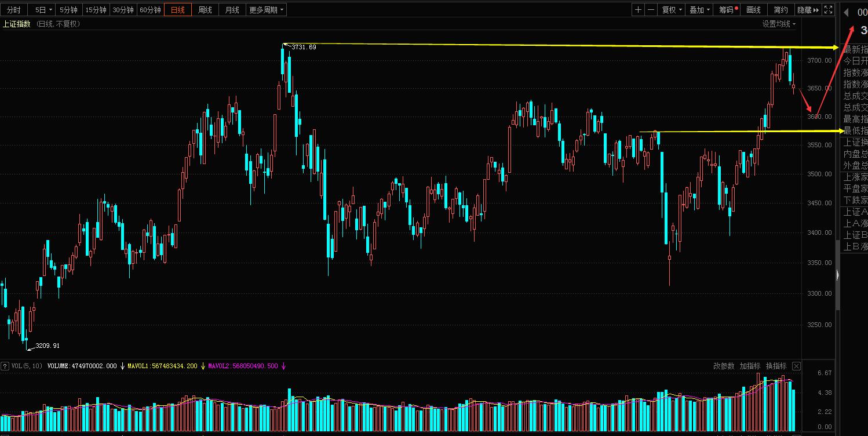
Task: Open the 复权 adjustment dropdown
Action: [672, 10]
